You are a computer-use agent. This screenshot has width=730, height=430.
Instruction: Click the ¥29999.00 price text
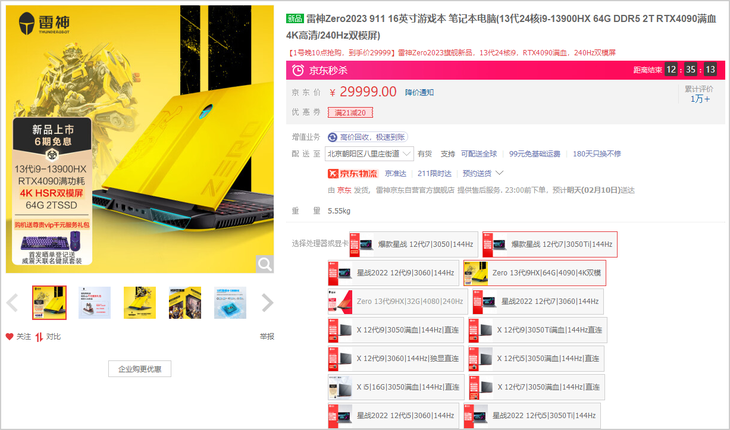coord(363,92)
